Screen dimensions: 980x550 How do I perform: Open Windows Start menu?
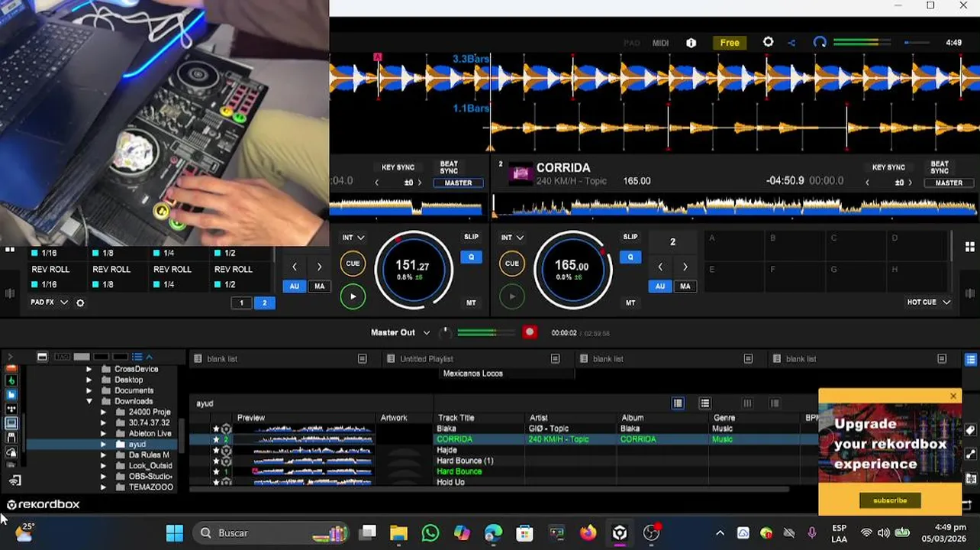click(x=175, y=533)
